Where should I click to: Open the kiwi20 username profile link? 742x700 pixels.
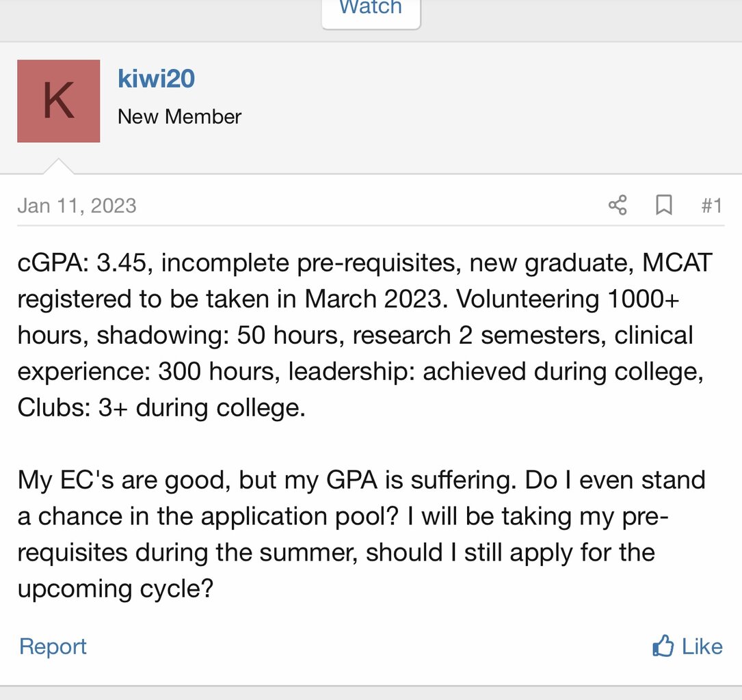click(156, 79)
